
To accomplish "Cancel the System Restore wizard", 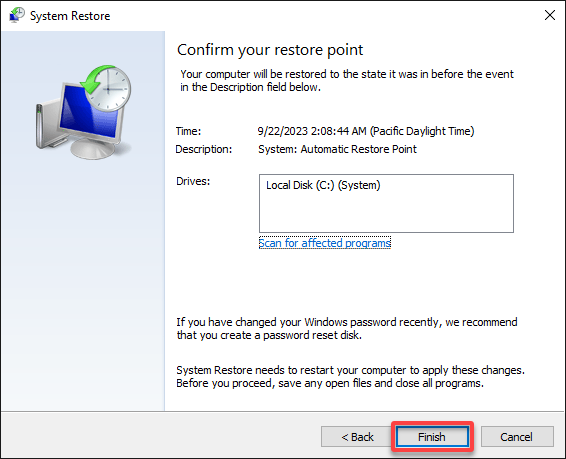I will coord(517,437).
